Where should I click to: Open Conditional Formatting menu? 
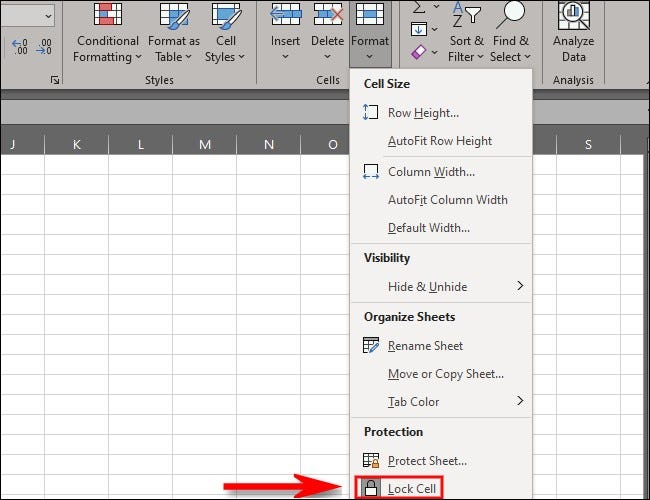click(x=107, y=33)
